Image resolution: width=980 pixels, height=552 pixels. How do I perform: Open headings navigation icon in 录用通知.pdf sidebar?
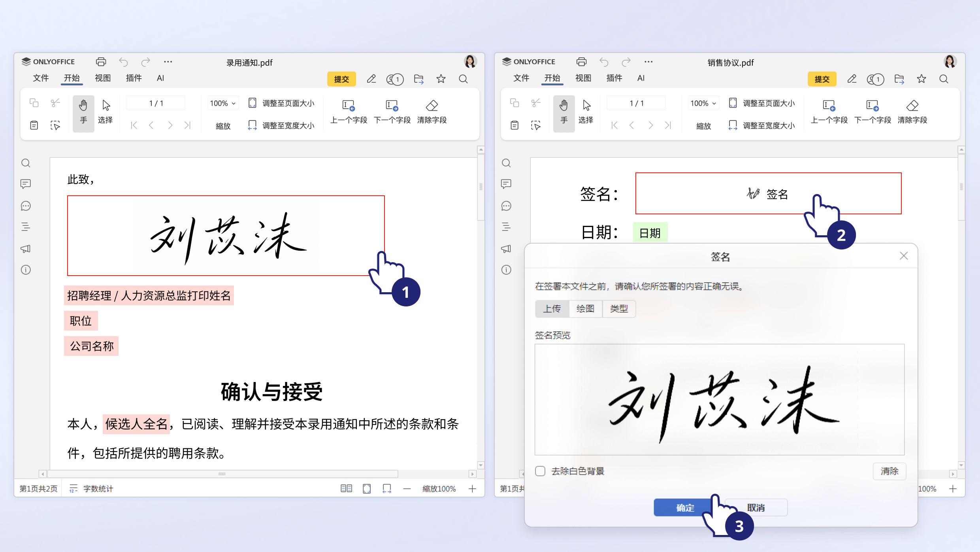26,227
